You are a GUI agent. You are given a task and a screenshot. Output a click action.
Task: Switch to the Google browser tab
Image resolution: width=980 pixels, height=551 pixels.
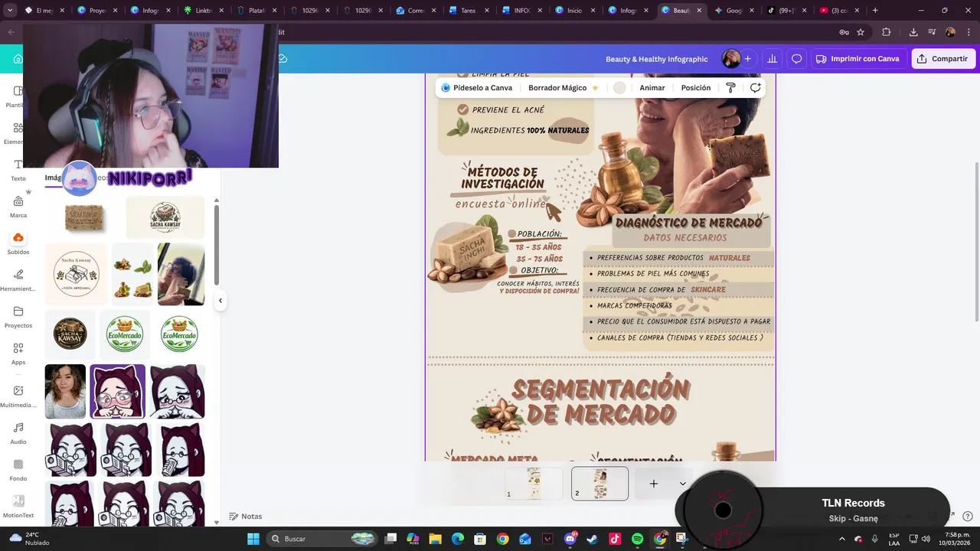(x=734, y=11)
